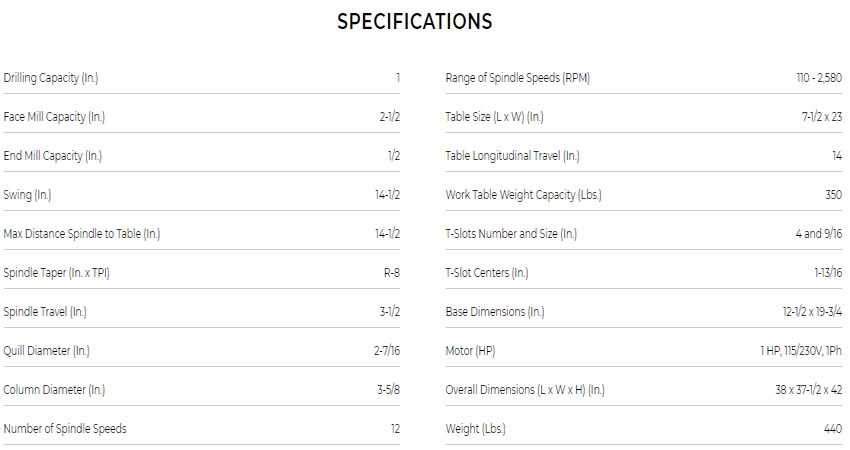Image resolution: width=850 pixels, height=450 pixels.
Task: Select Max Distance Spindle to Table label
Action: coord(82,234)
